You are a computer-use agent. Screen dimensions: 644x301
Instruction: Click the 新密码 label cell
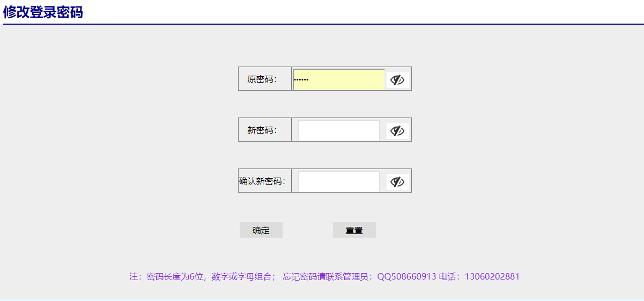262,130
